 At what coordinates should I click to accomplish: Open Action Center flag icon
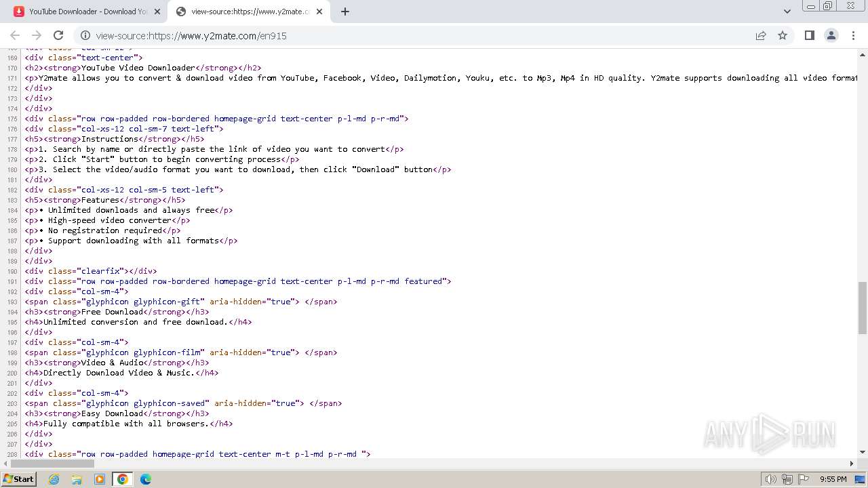pos(804,479)
